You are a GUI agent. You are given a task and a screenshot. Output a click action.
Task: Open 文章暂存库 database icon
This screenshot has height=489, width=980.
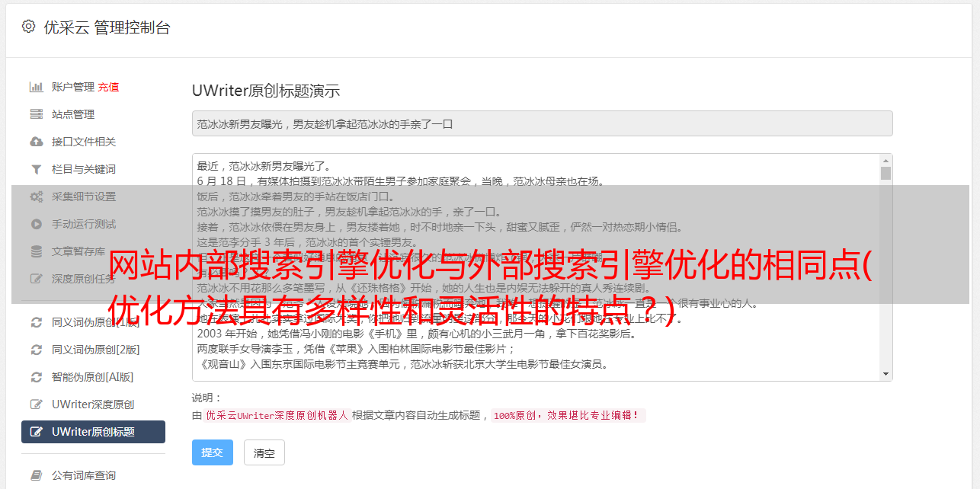[x=36, y=251]
